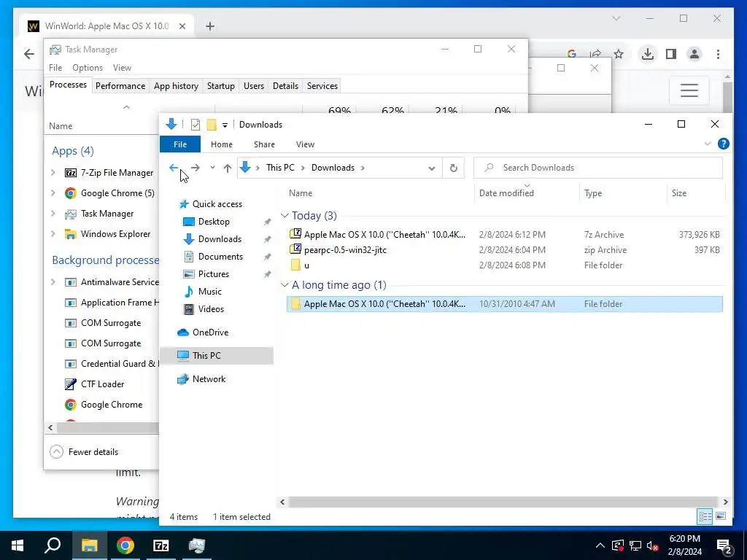Image resolution: width=747 pixels, height=560 pixels.
Task: Click the Windows Start button
Action: point(18,545)
